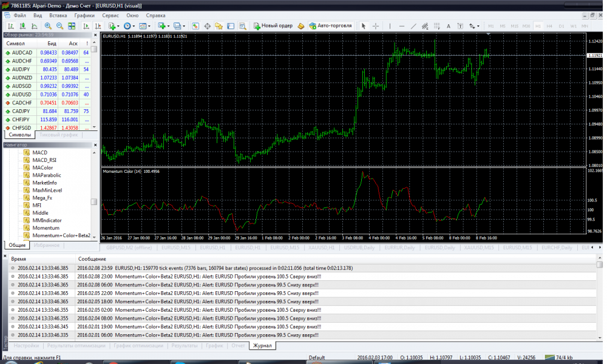
Task: Switch to the Избранное navigator tab
Action: pyautogui.click(x=47, y=245)
